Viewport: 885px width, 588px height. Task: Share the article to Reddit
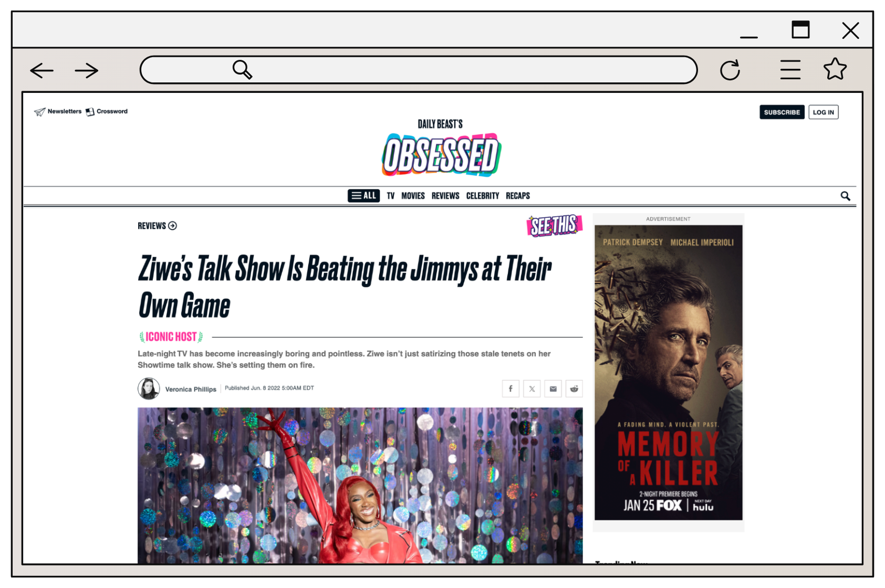(x=574, y=388)
